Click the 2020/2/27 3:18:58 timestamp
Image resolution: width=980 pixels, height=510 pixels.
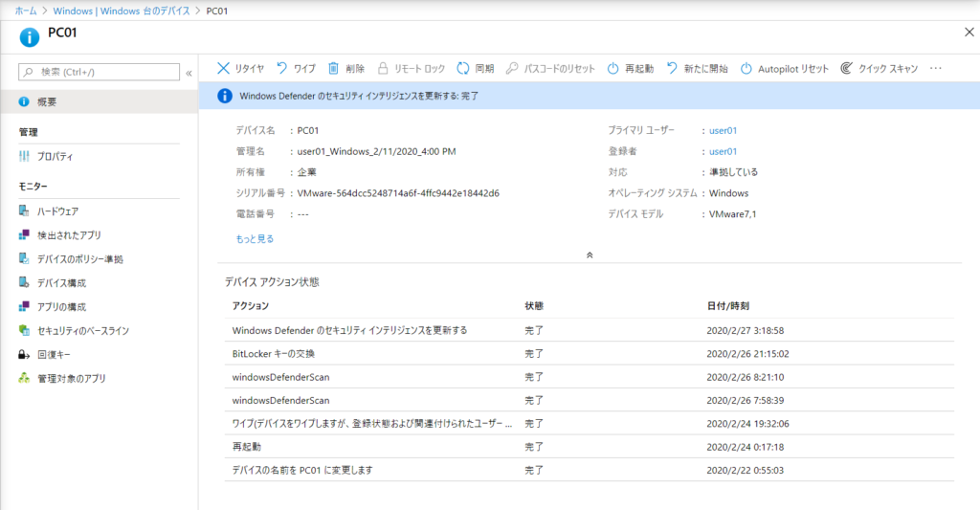click(745, 330)
